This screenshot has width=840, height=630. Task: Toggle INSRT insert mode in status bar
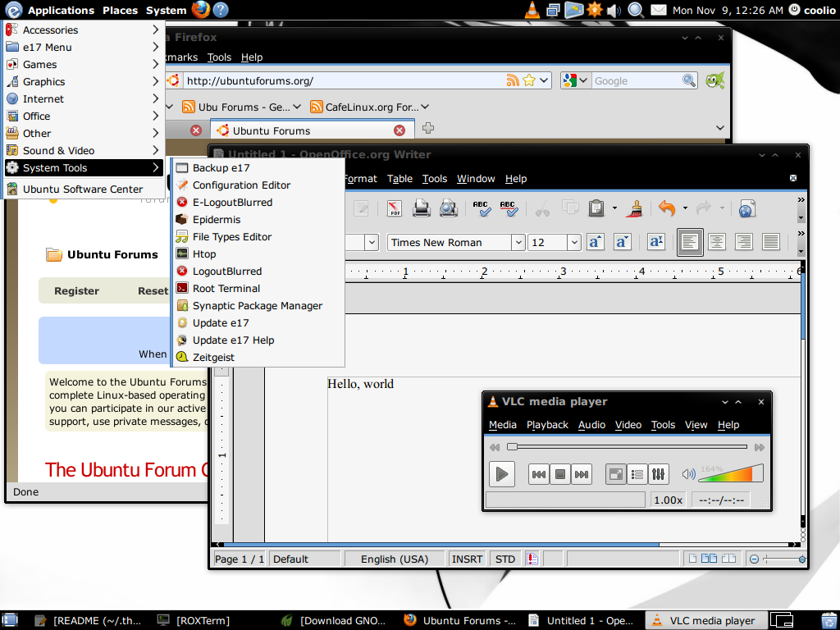467,559
